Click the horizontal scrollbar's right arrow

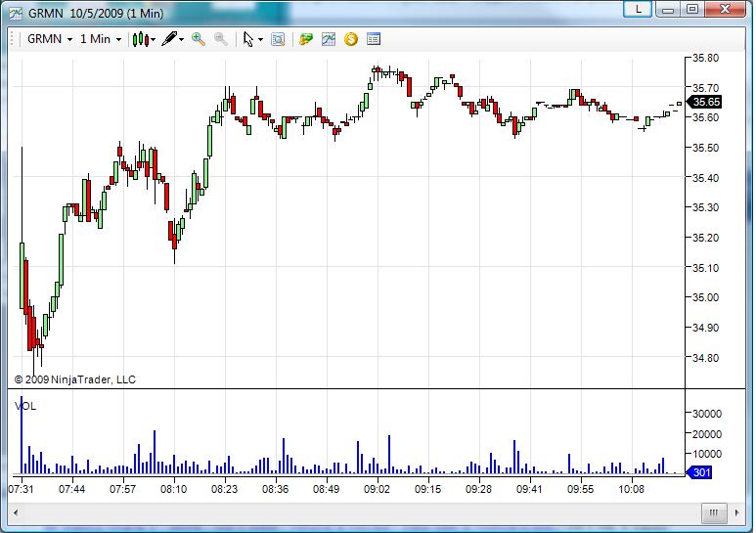point(736,512)
